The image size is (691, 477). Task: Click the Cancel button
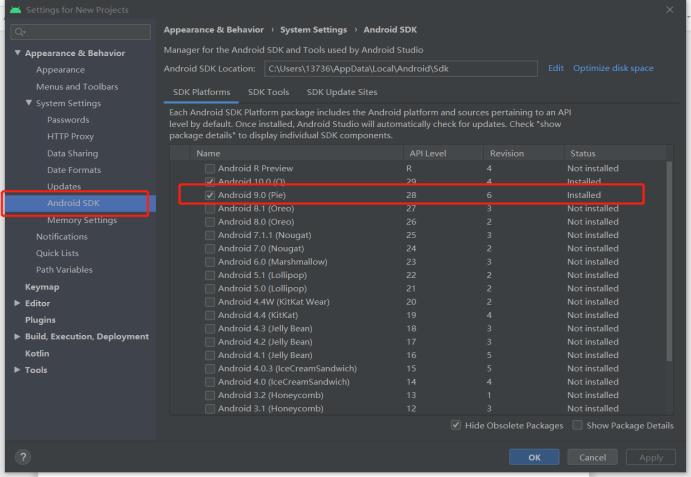592,457
